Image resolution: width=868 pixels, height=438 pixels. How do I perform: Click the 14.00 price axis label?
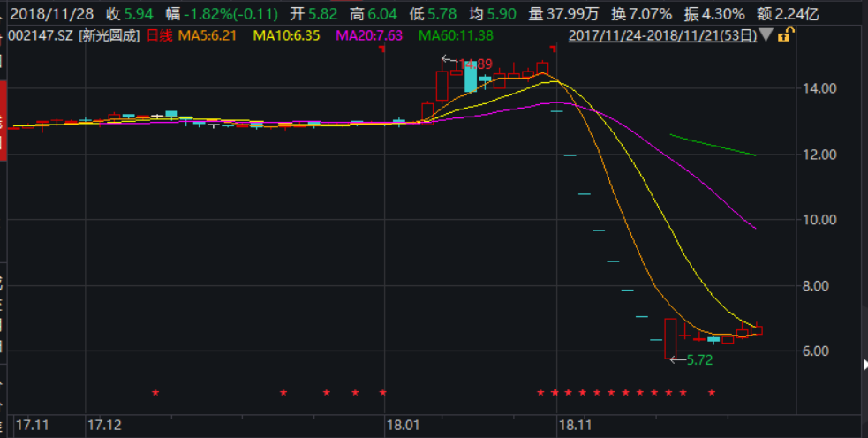tap(819, 88)
